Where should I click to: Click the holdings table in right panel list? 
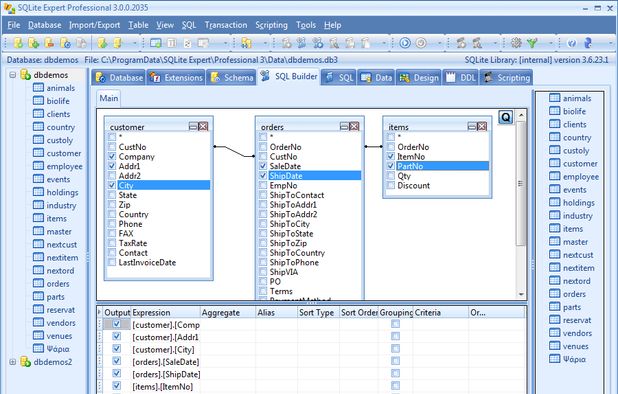click(x=579, y=203)
